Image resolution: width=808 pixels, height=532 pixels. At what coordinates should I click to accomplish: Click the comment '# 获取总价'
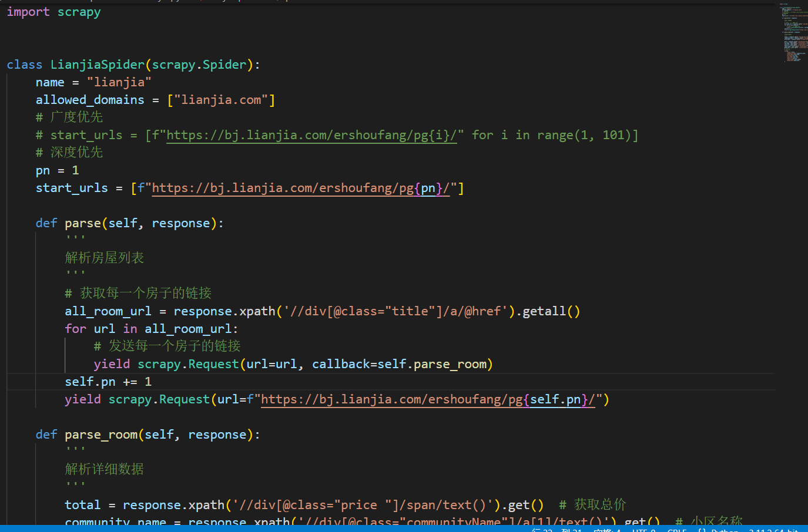pyautogui.click(x=593, y=504)
